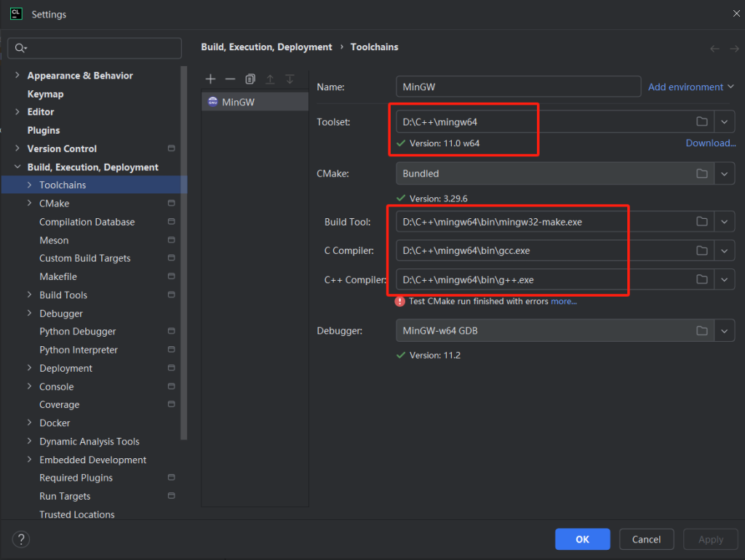
Task: Expand the Toolchains tree node
Action: (x=29, y=185)
